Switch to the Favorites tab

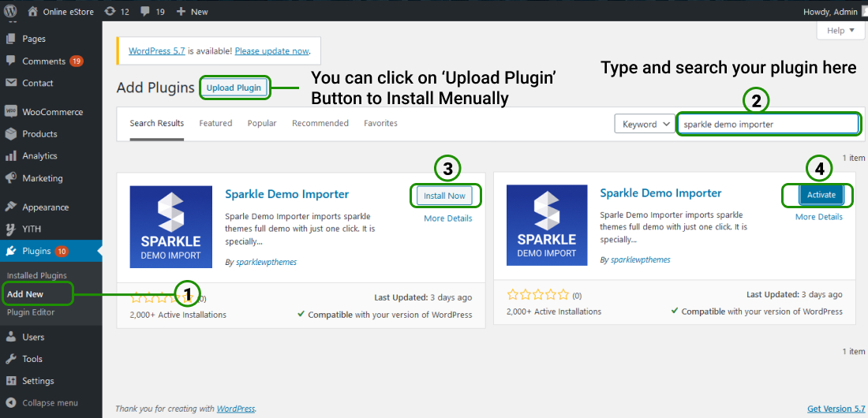coord(380,124)
